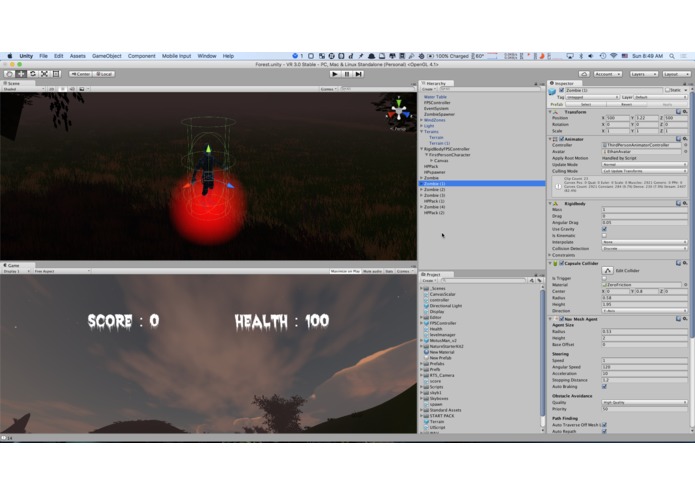Disable the Animator component checkbox
Screen dimensions: 695x494
(562, 139)
